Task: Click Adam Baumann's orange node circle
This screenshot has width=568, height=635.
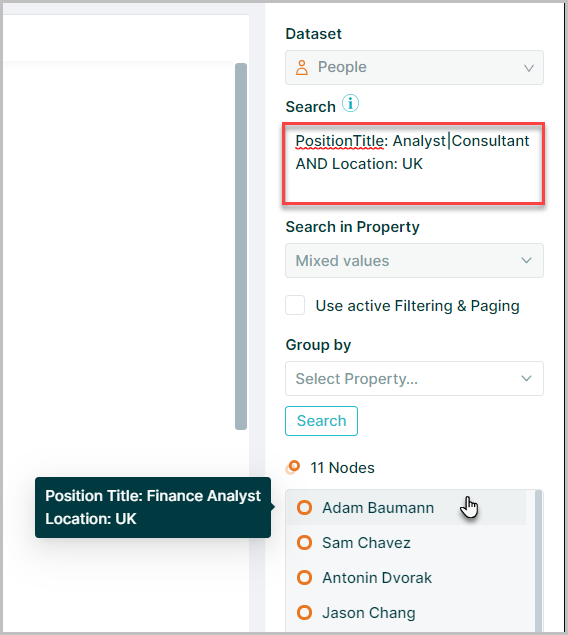Action: [304, 507]
